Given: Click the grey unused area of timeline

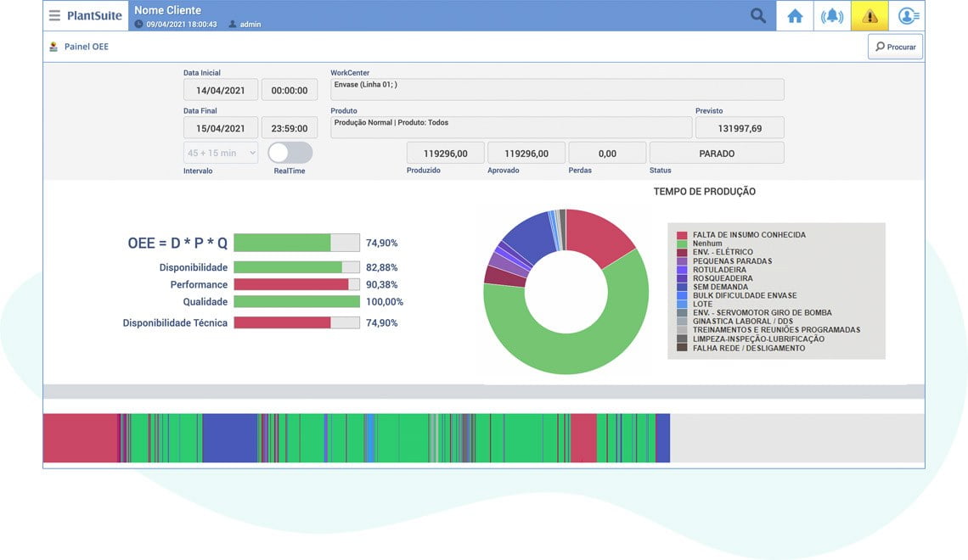Looking at the screenshot, I should pyautogui.click(x=797, y=438).
